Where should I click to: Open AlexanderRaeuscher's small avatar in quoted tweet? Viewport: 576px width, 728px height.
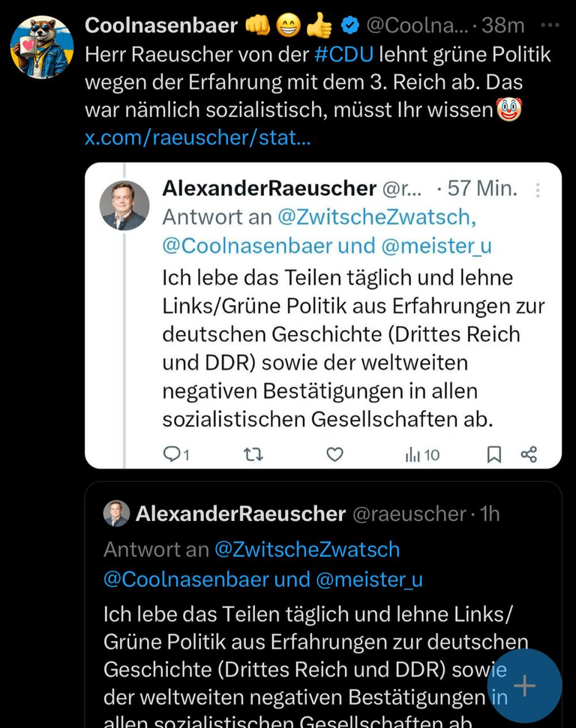tap(116, 514)
